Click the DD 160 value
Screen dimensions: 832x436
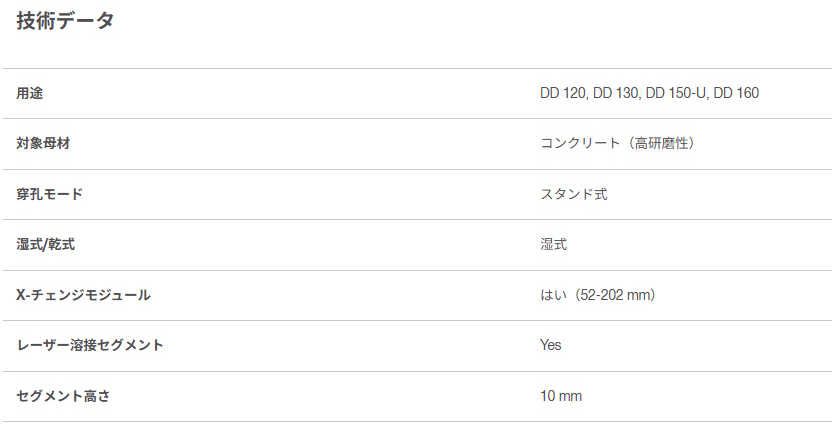736,93
